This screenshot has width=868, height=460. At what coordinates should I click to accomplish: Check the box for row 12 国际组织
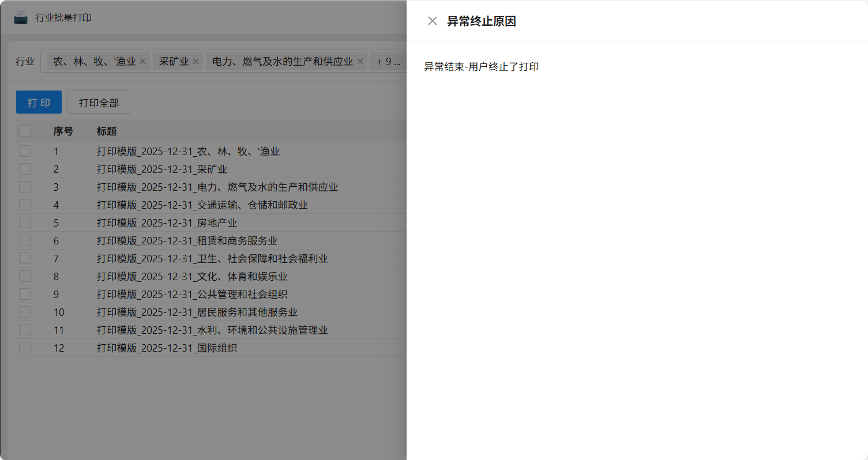coord(25,348)
